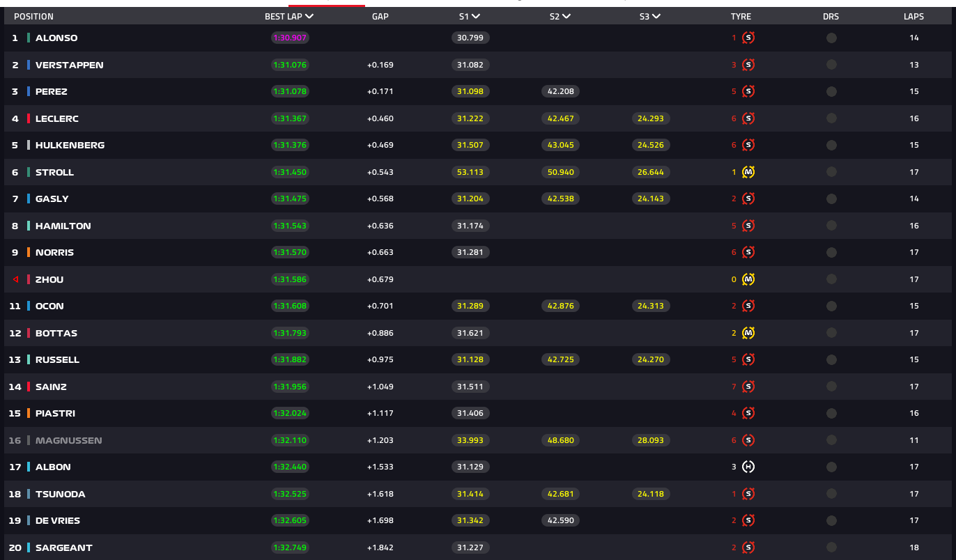Click Verstappen's best lap 1:31.076

click(x=290, y=65)
